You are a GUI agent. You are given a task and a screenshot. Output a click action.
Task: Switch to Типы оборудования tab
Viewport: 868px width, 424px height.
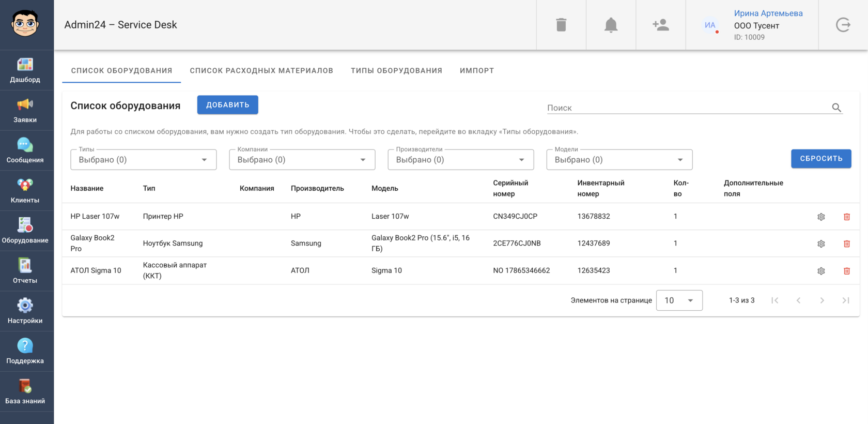396,71
